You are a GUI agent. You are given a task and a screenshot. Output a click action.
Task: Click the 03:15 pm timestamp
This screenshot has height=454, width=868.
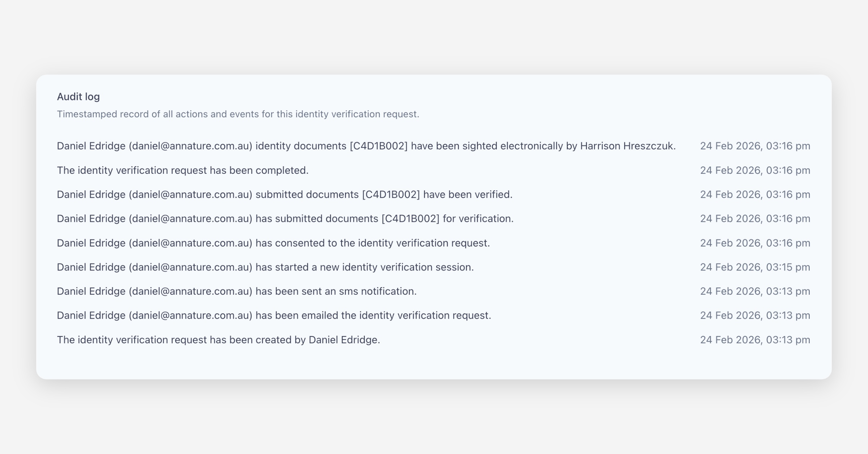(755, 267)
